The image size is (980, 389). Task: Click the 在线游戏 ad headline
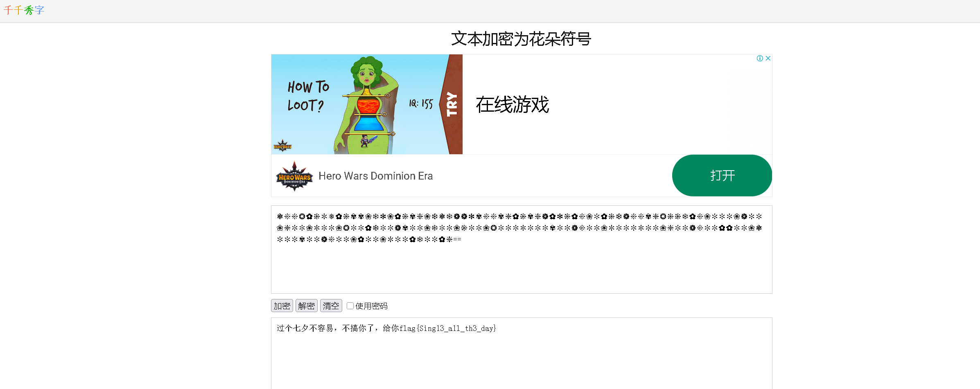(x=512, y=104)
